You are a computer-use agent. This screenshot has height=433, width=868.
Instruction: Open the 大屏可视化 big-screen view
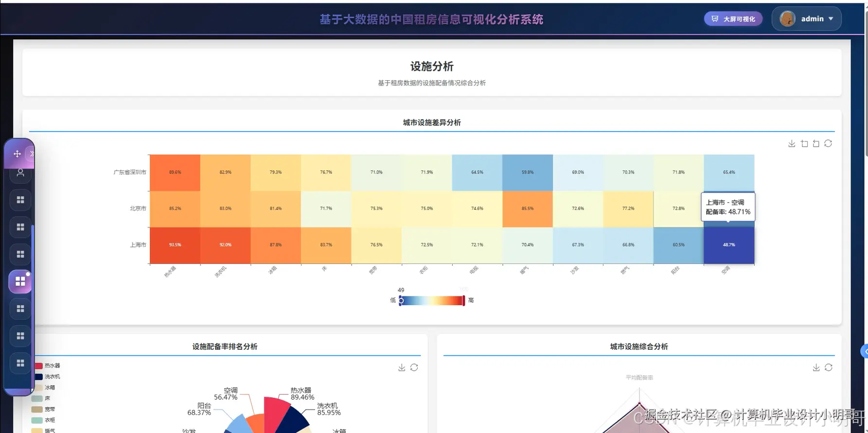[x=733, y=19]
